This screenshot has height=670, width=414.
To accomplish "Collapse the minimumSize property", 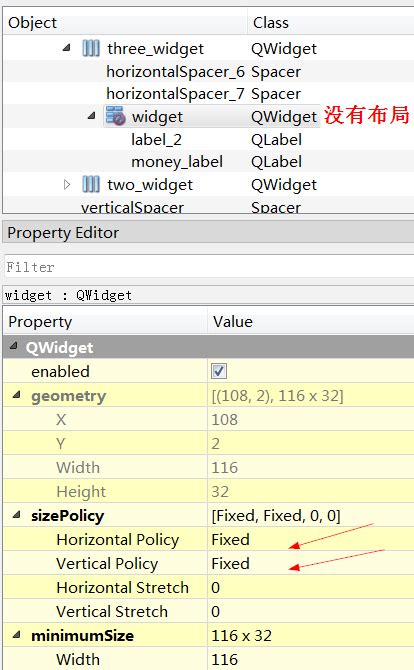I will (16, 635).
